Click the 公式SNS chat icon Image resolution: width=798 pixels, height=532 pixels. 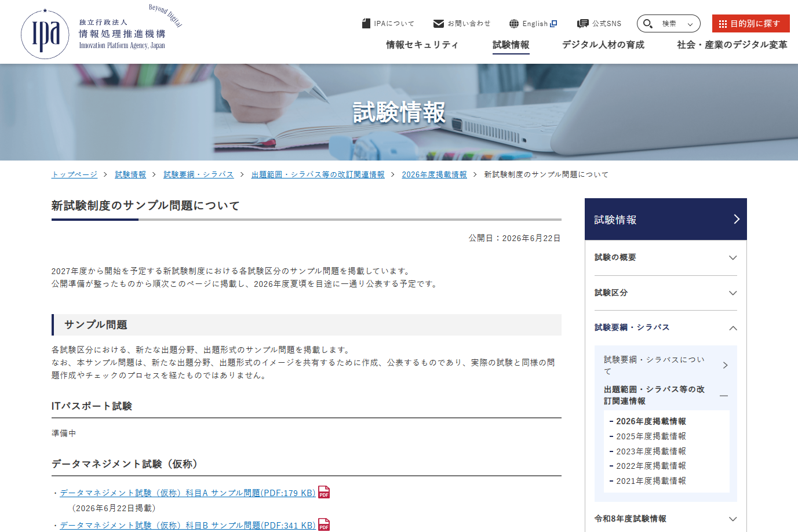pos(582,24)
